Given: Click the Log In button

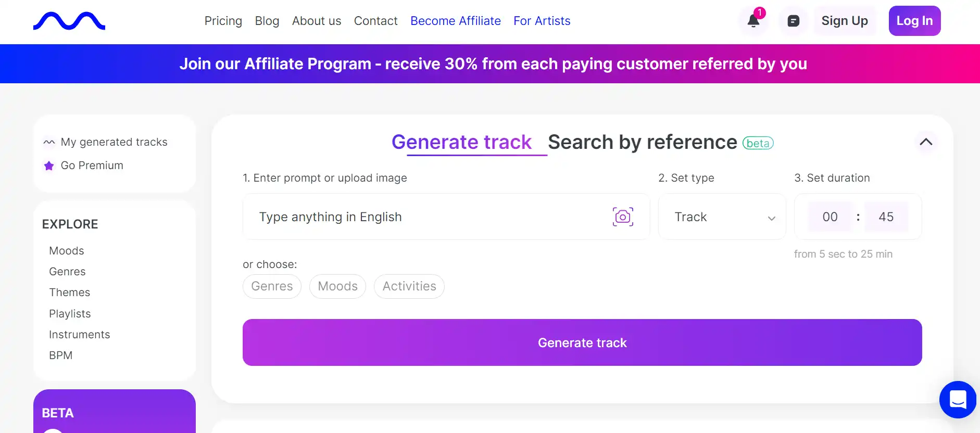Looking at the screenshot, I should coord(914,21).
